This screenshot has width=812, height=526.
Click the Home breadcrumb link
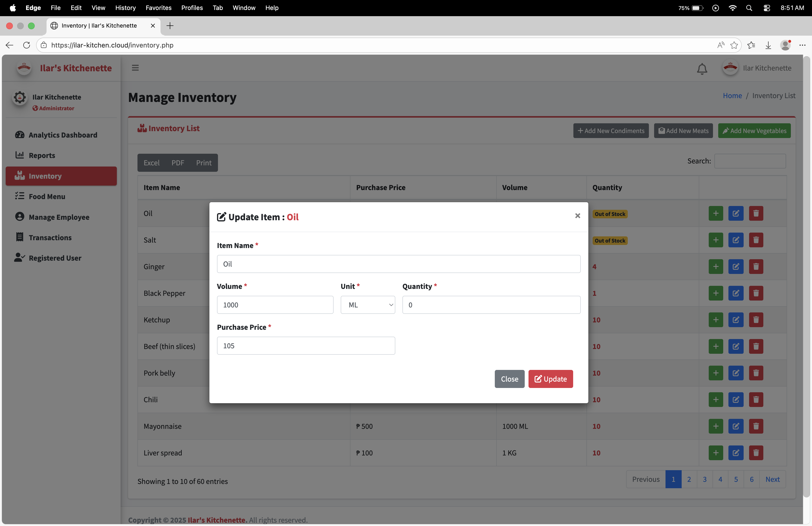[732, 96]
